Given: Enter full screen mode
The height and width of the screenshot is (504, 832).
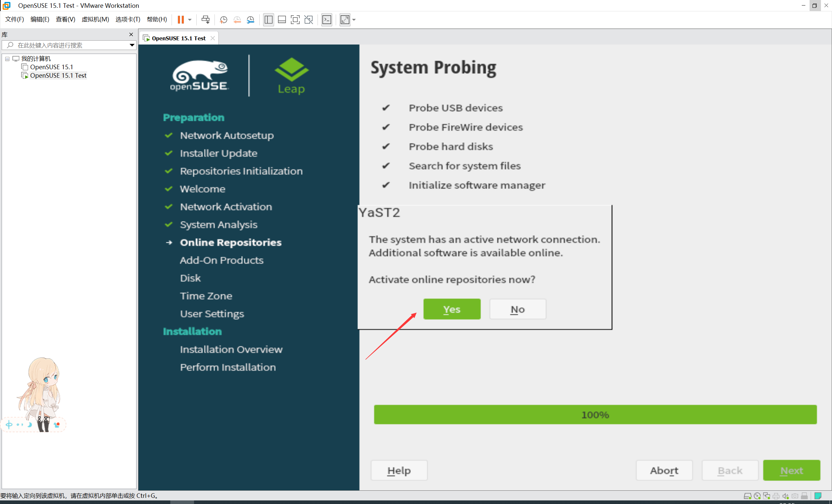Looking at the screenshot, I should [295, 19].
